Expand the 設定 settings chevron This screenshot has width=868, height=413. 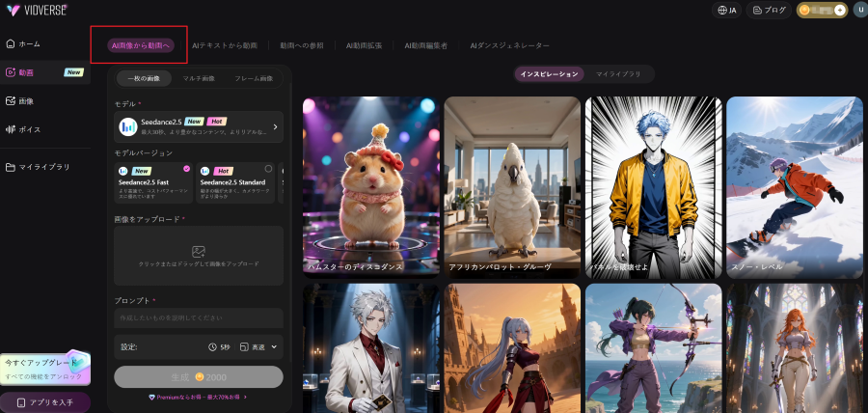pyautogui.click(x=274, y=347)
